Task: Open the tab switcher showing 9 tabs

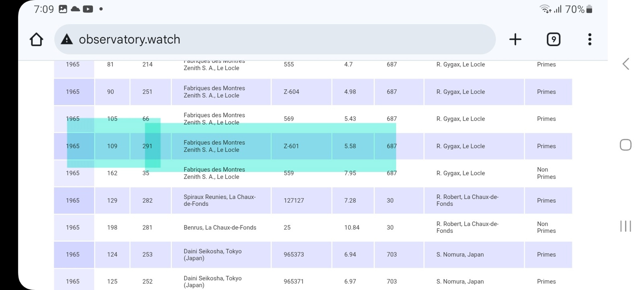Action: tap(553, 40)
